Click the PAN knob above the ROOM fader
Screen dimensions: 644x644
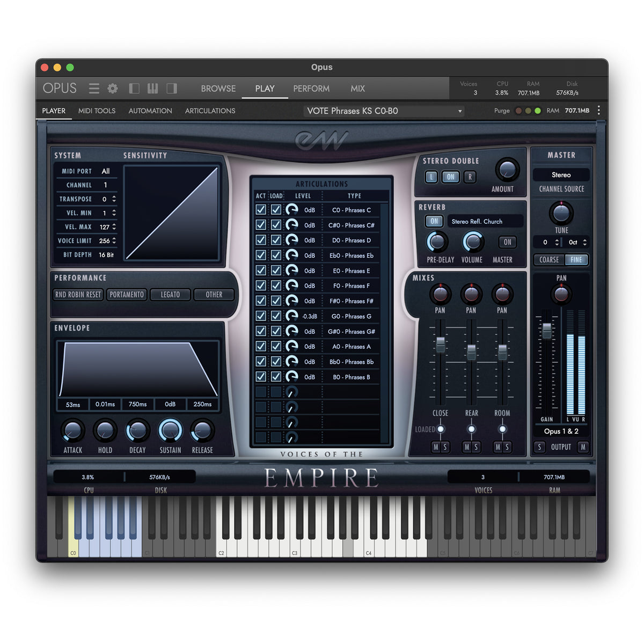coord(502,294)
